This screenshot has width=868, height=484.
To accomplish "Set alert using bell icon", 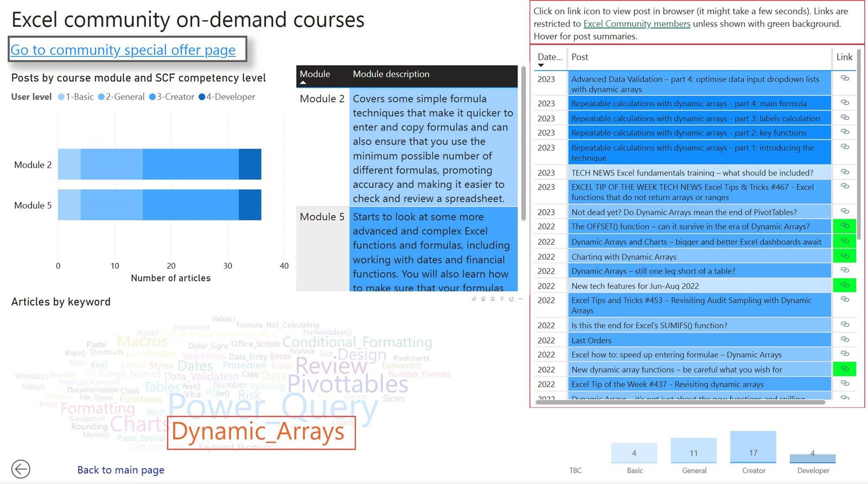I will 493,299.
